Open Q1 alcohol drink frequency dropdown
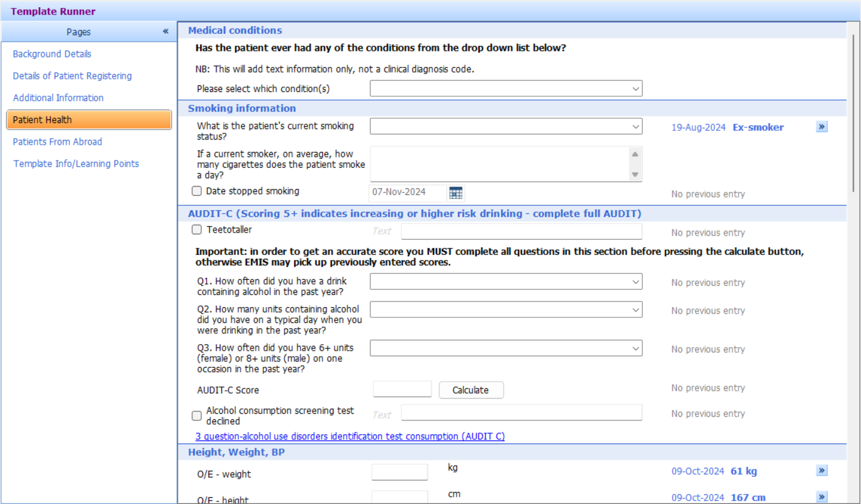This screenshot has width=861, height=504. 506,282
